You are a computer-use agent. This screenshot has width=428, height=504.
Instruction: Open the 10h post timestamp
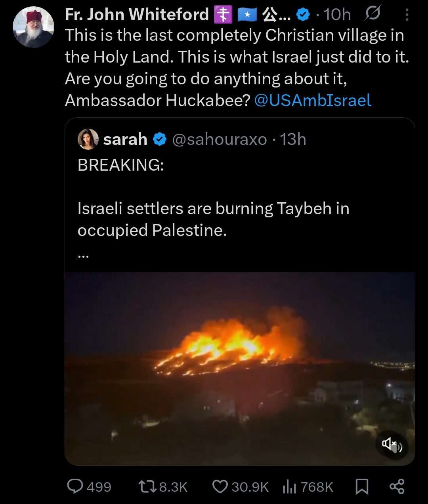point(337,15)
